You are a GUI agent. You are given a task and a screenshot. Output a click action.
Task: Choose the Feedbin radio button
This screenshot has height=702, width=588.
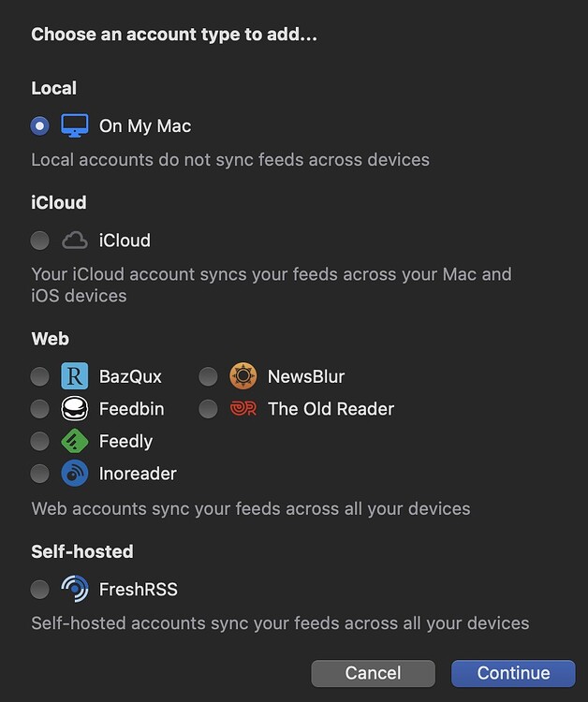[x=40, y=409]
